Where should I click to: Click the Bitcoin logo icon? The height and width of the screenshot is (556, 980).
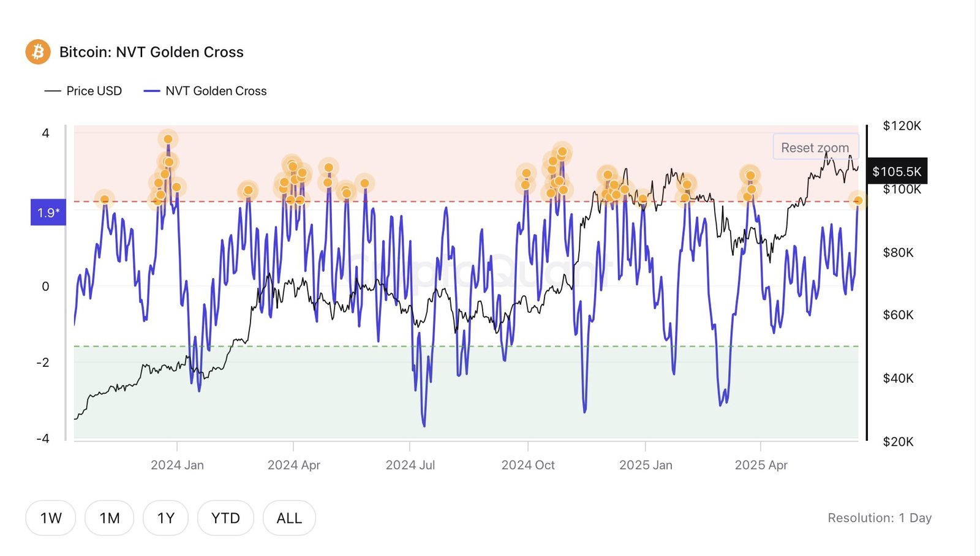click(x=38, y=52)
